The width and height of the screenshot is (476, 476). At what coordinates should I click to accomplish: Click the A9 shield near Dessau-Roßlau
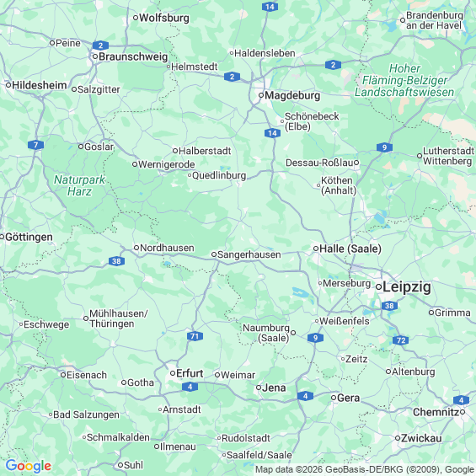point(384,147)
